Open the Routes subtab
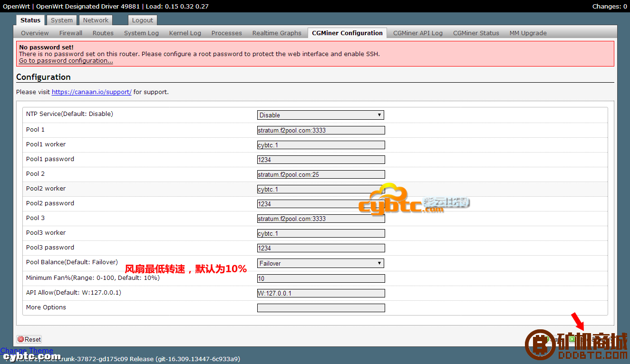Viewport: 630px width, 364px height. (x=103, y=33)
